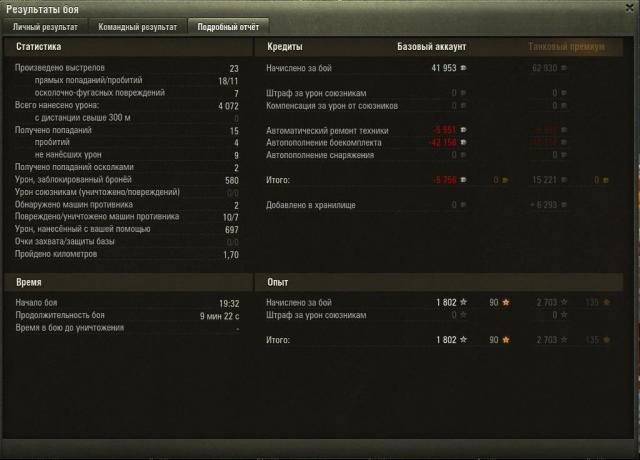Click credits icon in base account Итого row
640x460 pixels.
(x=463, y=180)
